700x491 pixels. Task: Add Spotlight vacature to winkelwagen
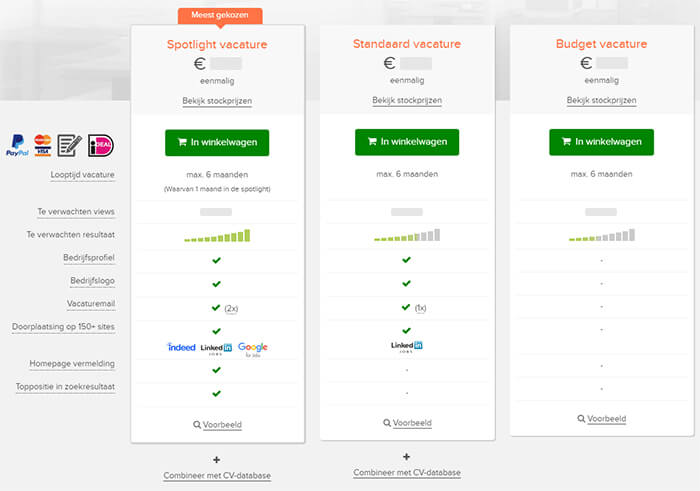pyautogui.click(x=217, y=143)
